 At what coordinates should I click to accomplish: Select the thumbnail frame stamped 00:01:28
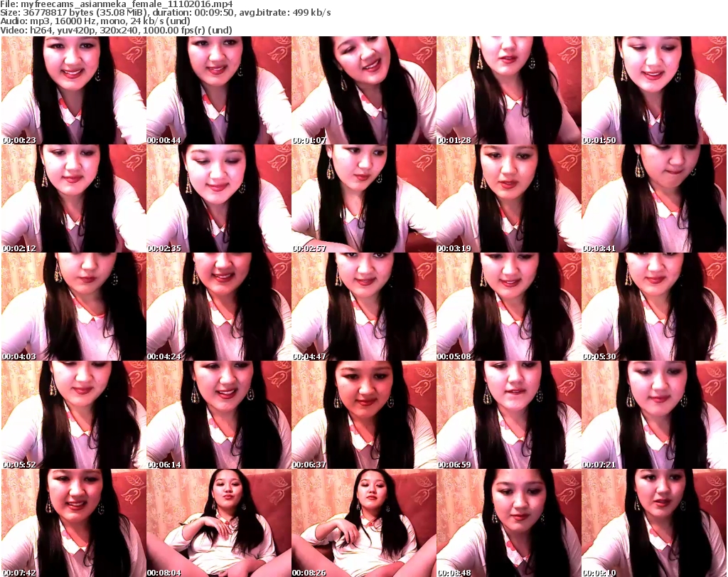[509, 90]
